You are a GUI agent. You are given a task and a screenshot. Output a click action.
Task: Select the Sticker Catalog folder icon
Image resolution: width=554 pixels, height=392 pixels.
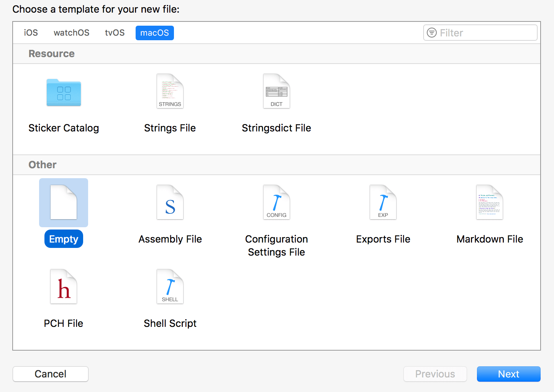pyautogui.click(x=64, y=92)
